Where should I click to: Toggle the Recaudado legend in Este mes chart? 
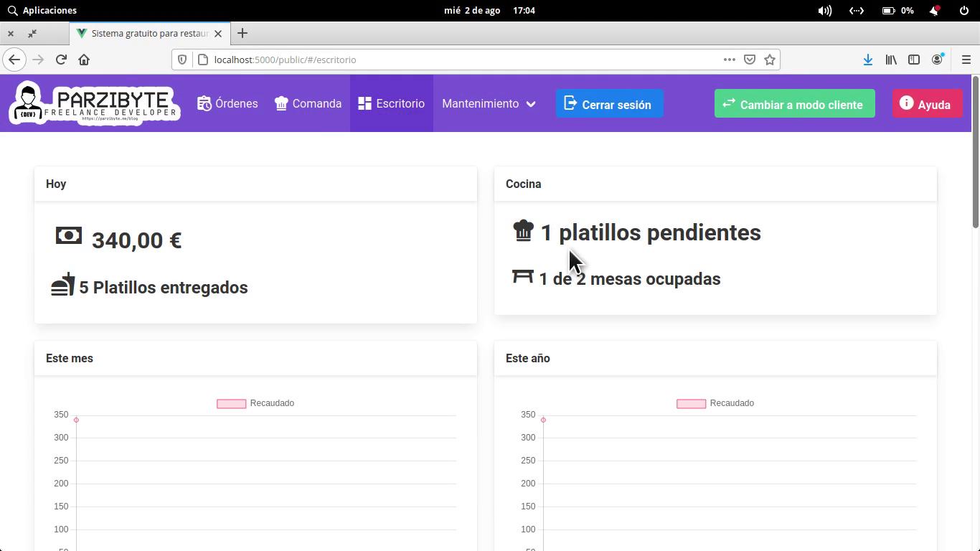coord(255,403)
